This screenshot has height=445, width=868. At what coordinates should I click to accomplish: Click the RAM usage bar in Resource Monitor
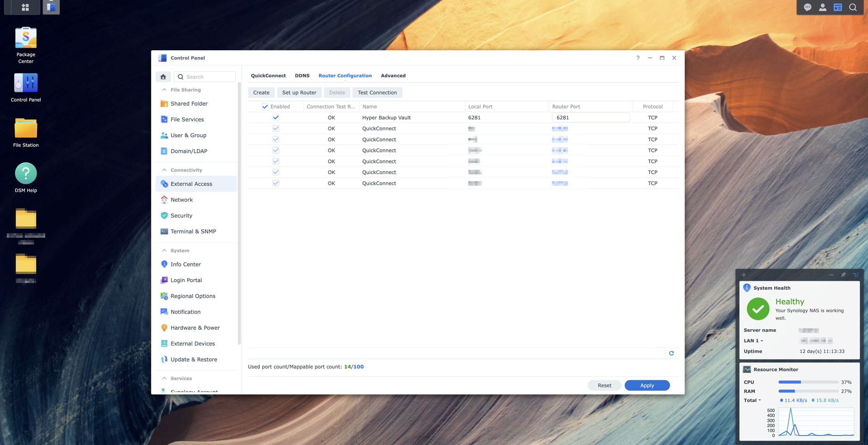coord(808,392)
